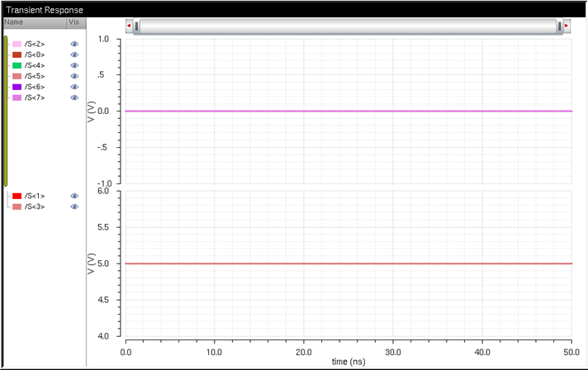
Task: Click the salmon trace at 5.0 V
Action: pos(349,263)
